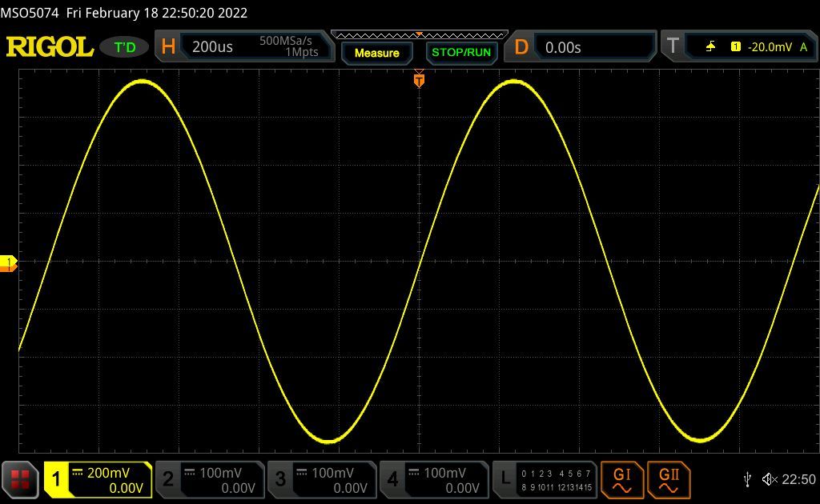Click the DC coupling icon on channel 1
Screen dimensions: 820x504
point(78,473)
